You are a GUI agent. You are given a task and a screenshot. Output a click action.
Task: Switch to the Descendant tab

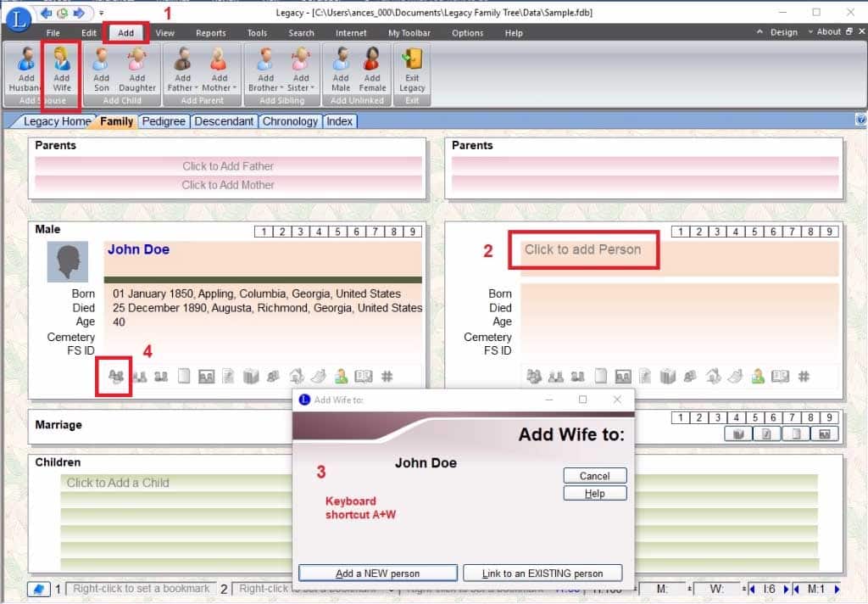[224, 121]
